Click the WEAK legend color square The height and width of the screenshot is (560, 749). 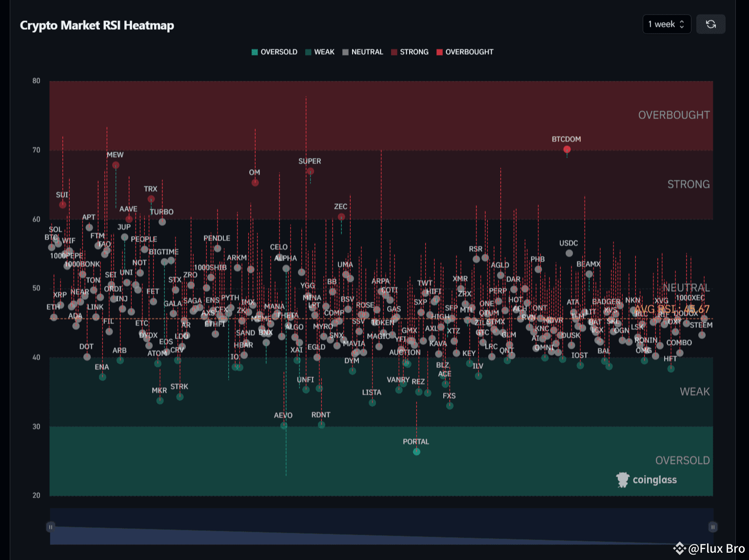tap(307, 52)
